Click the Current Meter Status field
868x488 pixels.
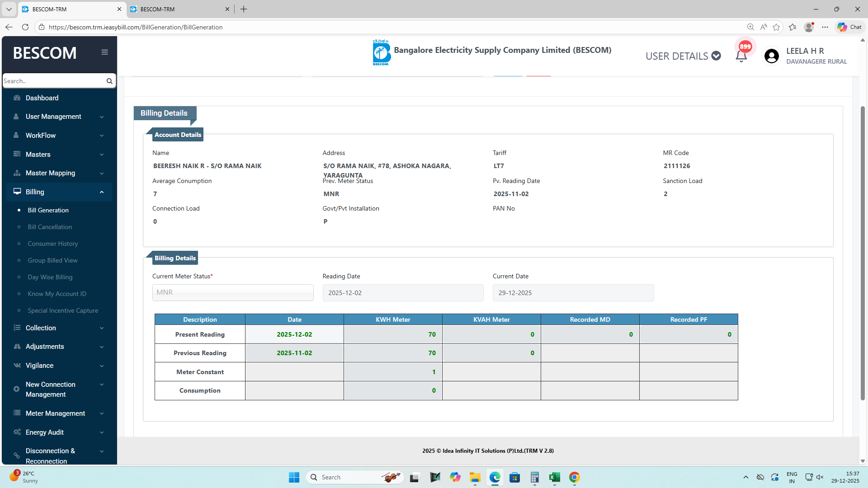point(233,293)
